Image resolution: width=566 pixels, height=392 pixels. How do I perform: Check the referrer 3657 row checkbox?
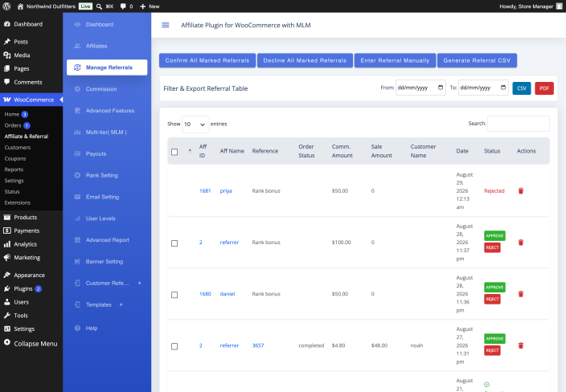174,346
